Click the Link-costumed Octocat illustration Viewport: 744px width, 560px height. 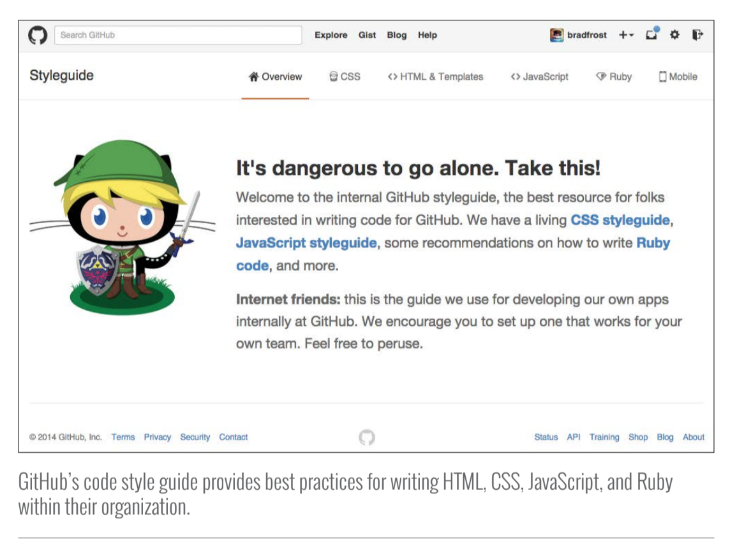point(123,228)
